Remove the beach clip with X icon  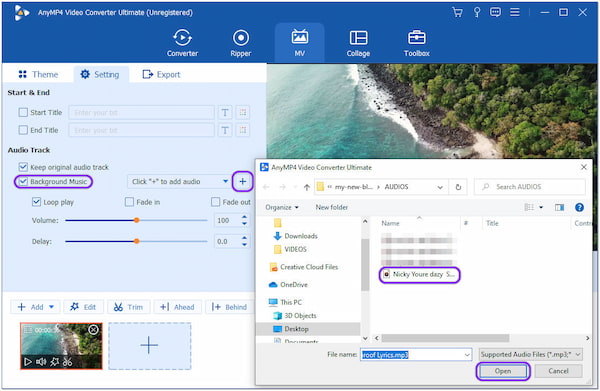coord(93,330)
